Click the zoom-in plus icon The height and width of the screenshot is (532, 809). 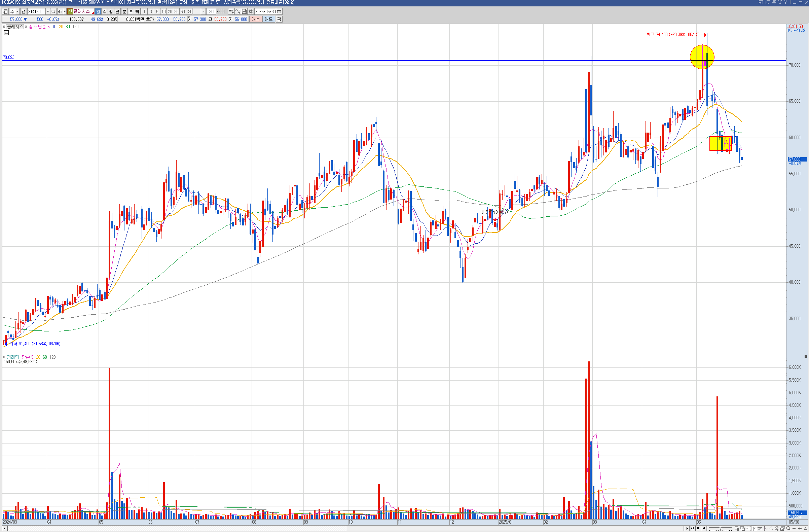pyautogui.click(x=800, y=528)
